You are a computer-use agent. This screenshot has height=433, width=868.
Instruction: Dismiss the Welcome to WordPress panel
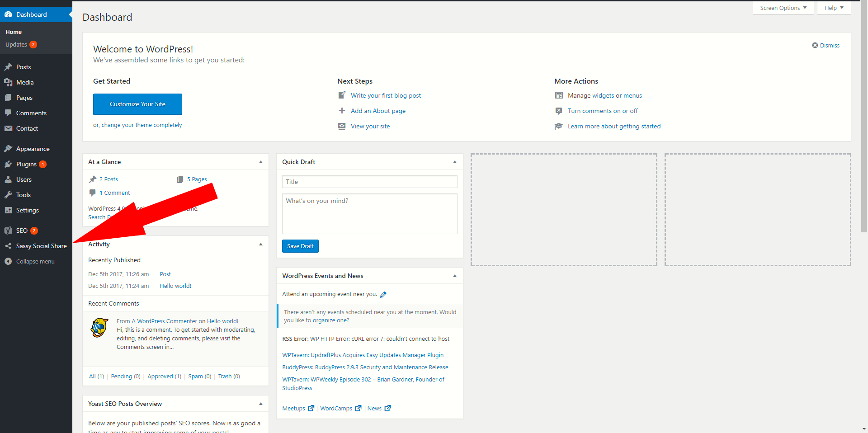click(x=826, y=45)
